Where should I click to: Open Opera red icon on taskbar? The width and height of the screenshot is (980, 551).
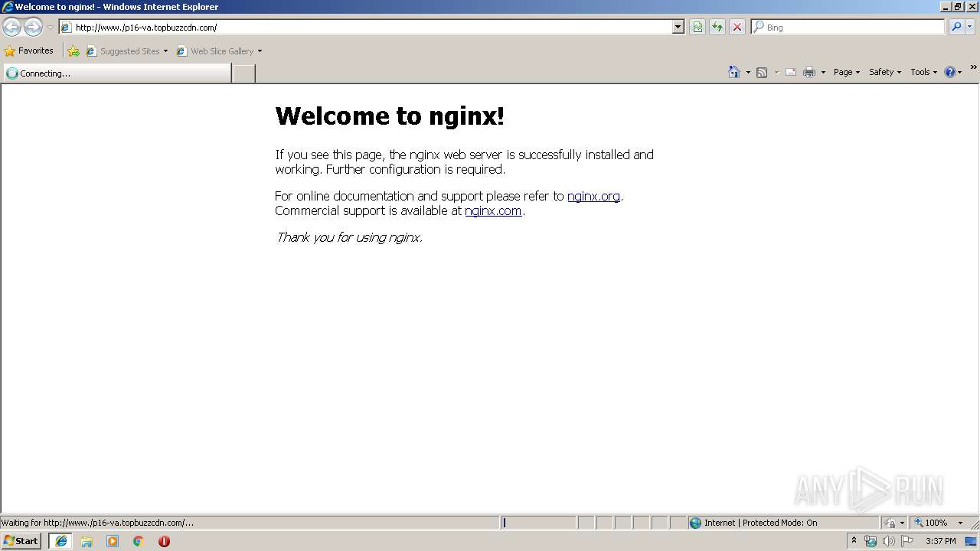pyautogui.click(x=164, y=541)
